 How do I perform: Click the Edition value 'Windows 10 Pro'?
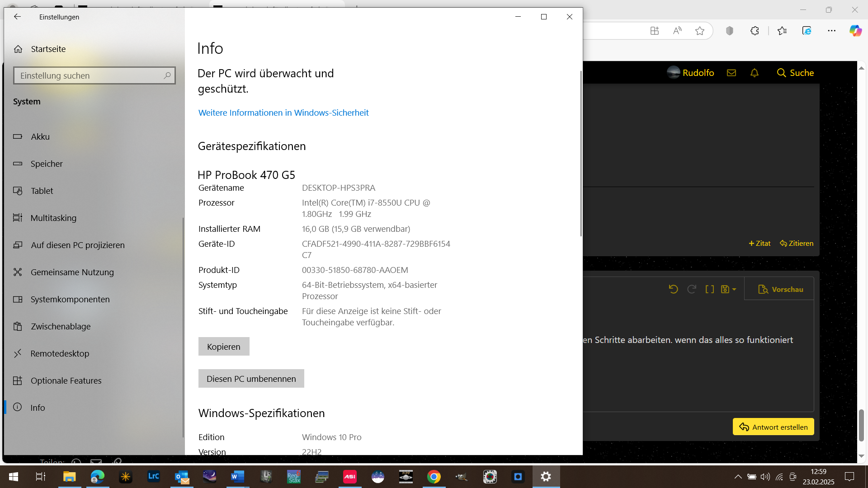click(332, 437)
